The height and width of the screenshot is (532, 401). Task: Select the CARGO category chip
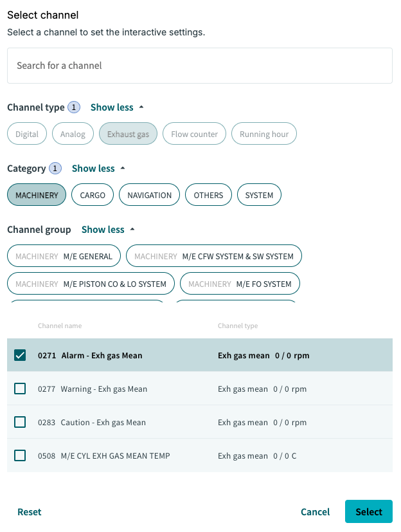pos(93,195)
